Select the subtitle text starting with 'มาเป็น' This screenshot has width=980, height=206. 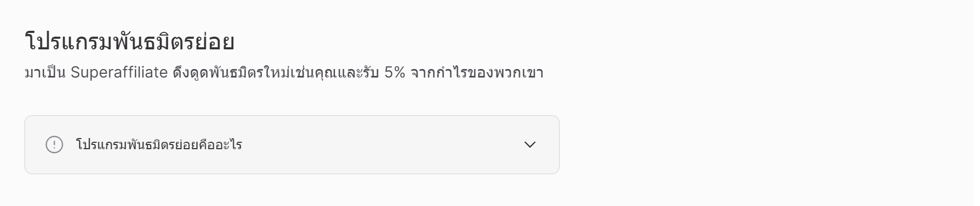284,72
